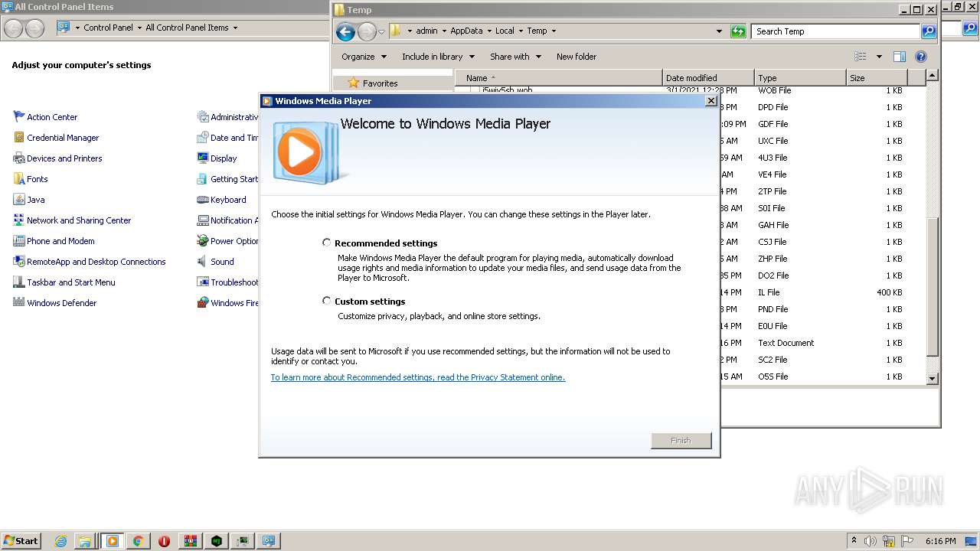Select Favorites in navigation pane
This screenshot has width=980, height=551.
tap(380, 83)
